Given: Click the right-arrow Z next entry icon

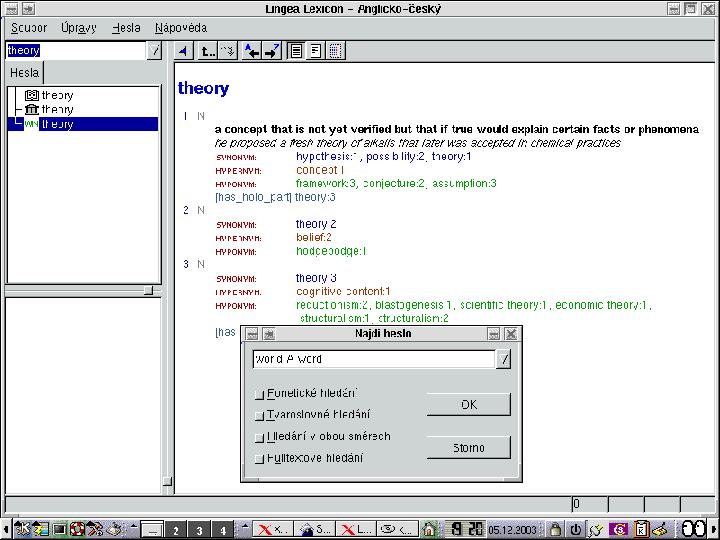Looking at the screenshot, I should (271, 51).
